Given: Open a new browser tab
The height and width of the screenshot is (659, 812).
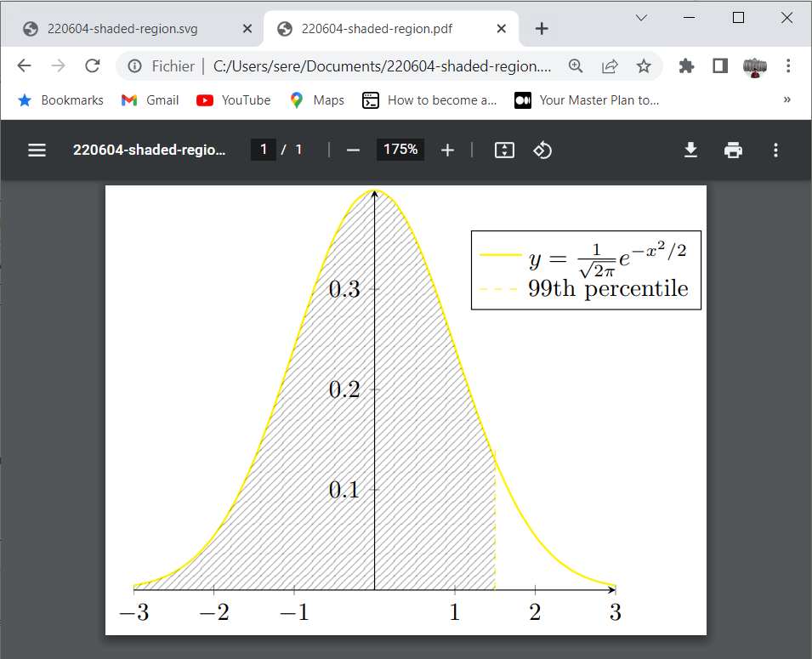Looking at the screenshot, I should [x=542, y=29].
